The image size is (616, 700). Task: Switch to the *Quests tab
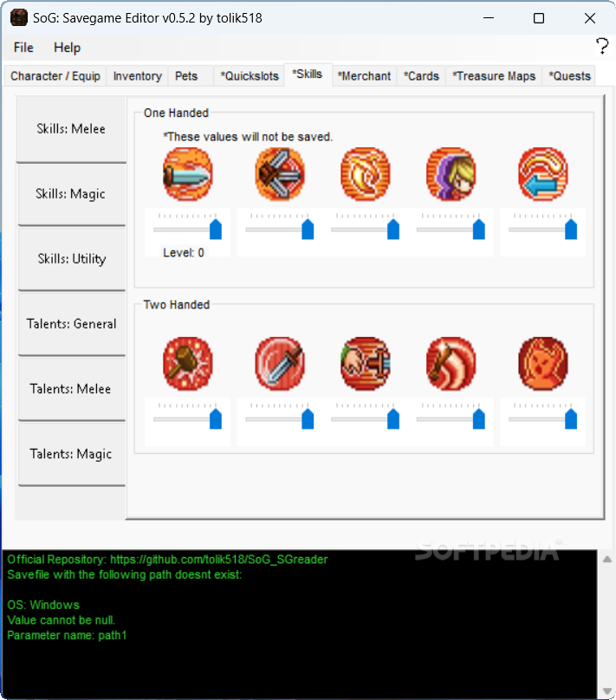(569, 76)
